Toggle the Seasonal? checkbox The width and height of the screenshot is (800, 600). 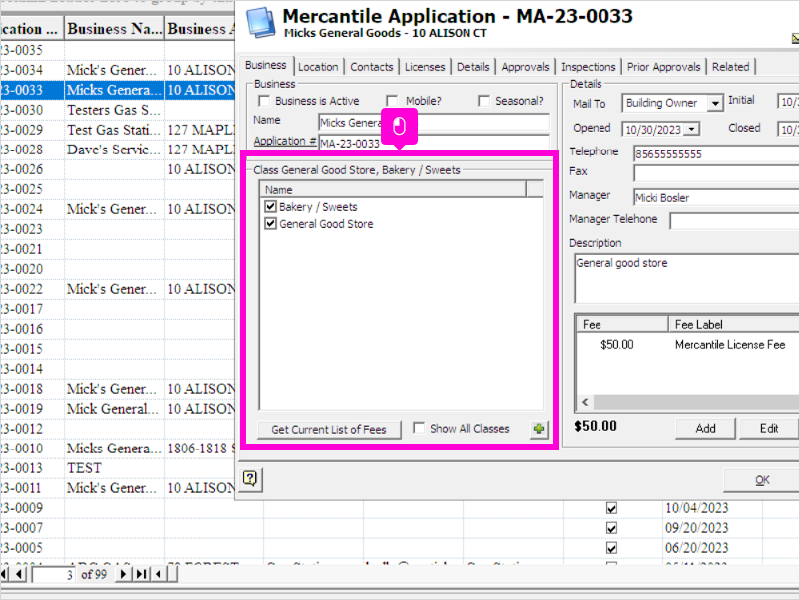coord(484,101)
